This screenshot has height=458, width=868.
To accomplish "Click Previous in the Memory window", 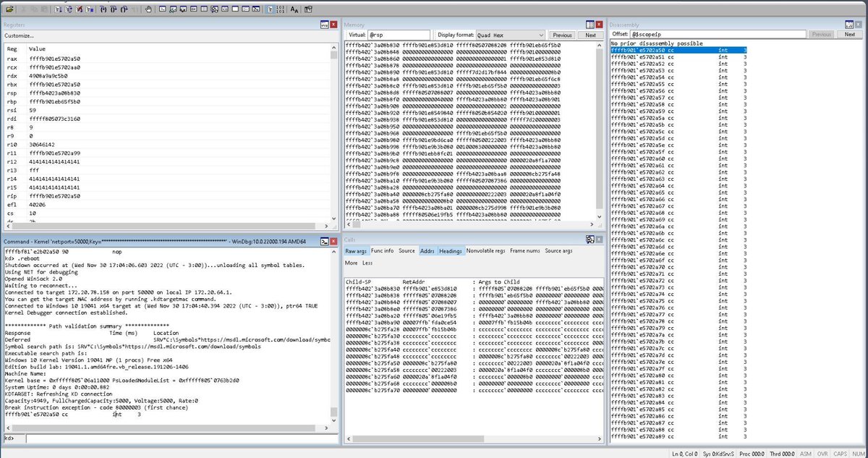I will point(563,34).
